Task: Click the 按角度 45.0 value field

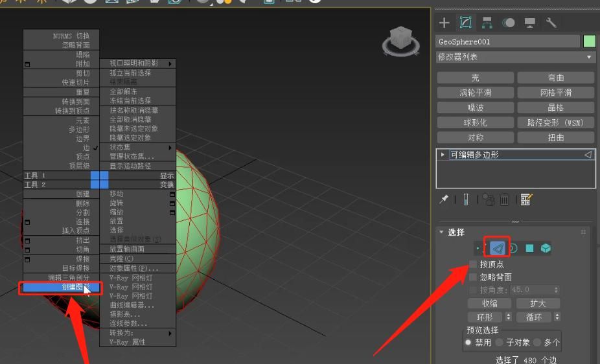Action: (531, 290)
